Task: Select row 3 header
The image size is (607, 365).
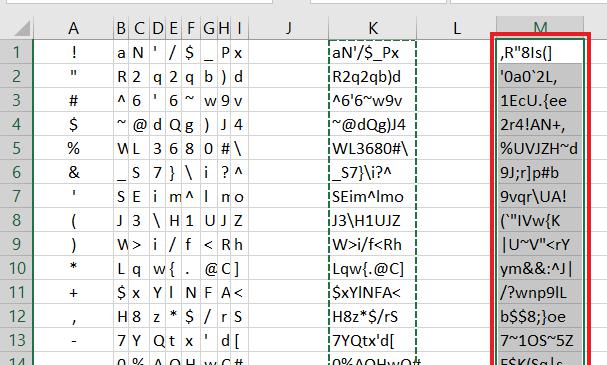Action: coord(17,100)
